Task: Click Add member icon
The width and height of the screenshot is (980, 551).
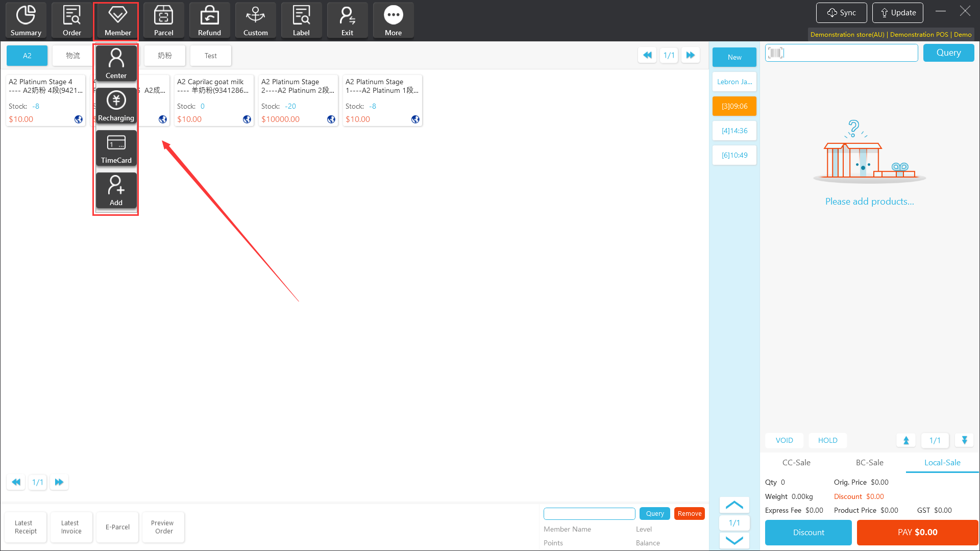Action: [116, 190]
